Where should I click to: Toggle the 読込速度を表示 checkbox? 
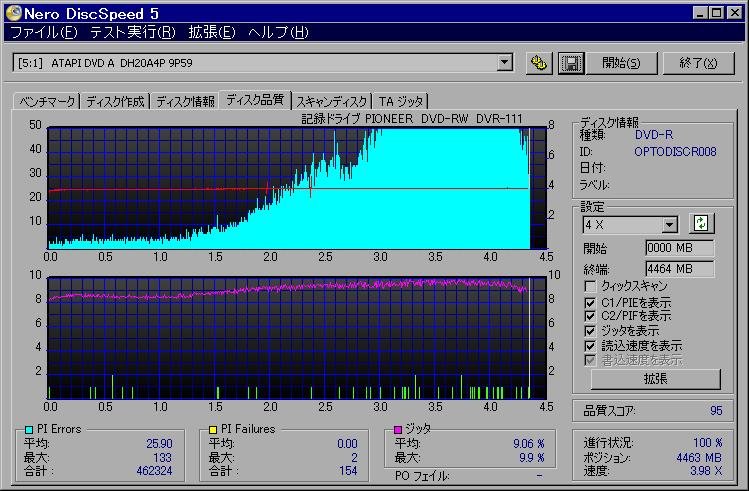click(x=590, y=346)
